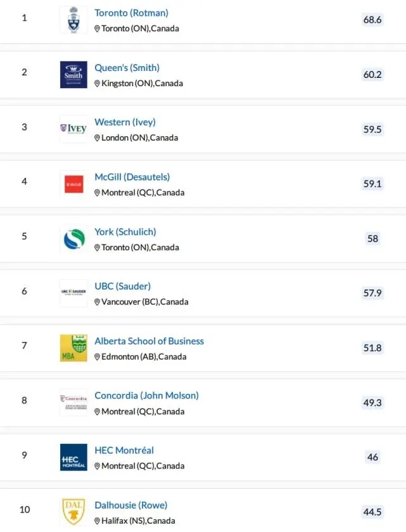Screen dimensions: 406x532
Task: Click the Ivey school logo
Action: [x=73, y=129]
